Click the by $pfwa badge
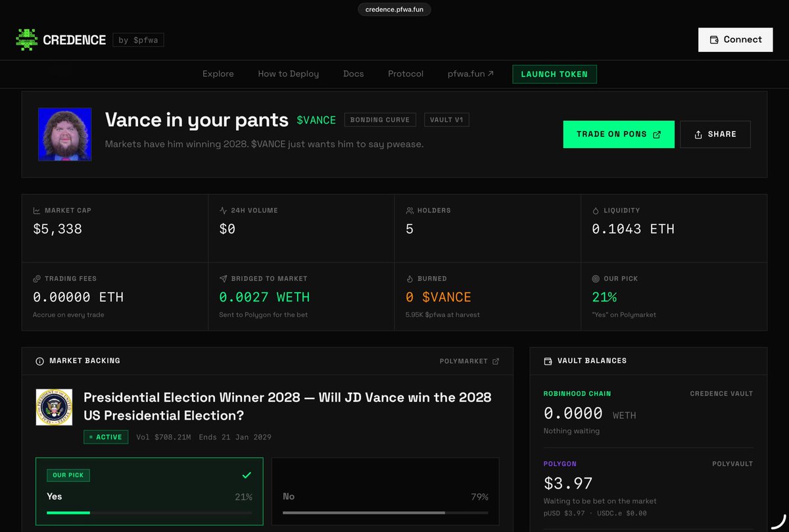The image size is (789, 532). click(138, 40)
